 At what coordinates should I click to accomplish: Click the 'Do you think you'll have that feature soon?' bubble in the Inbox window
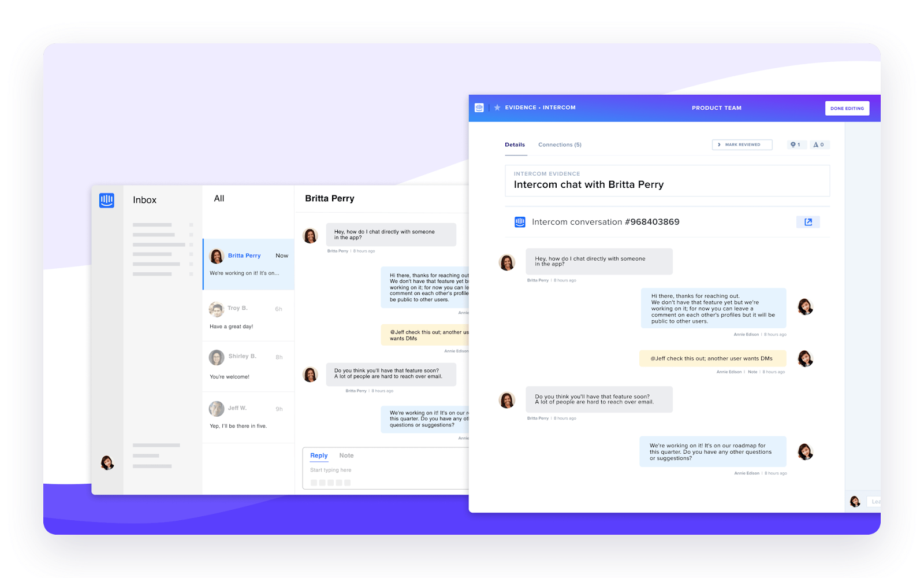391,375
